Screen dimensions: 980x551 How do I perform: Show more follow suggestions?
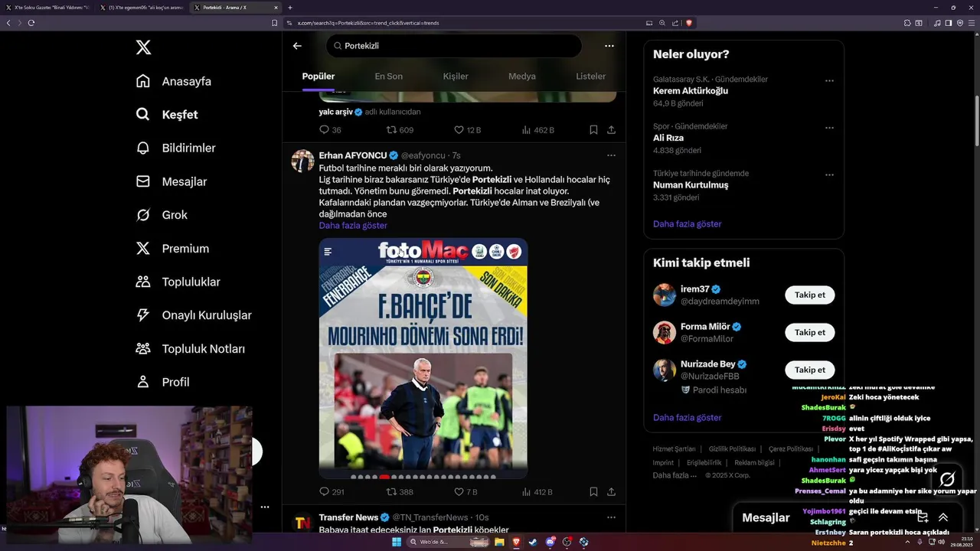687,418
